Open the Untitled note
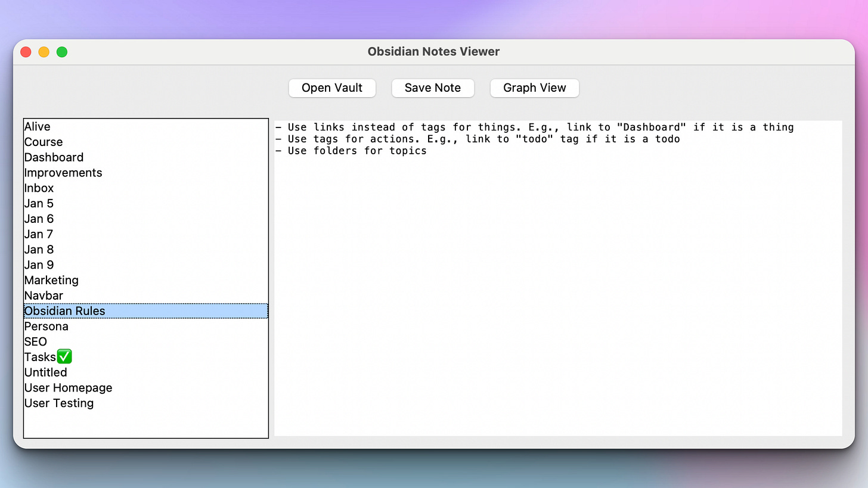The height and width of the screenshot is (488, 868). [x=146, y=372]
